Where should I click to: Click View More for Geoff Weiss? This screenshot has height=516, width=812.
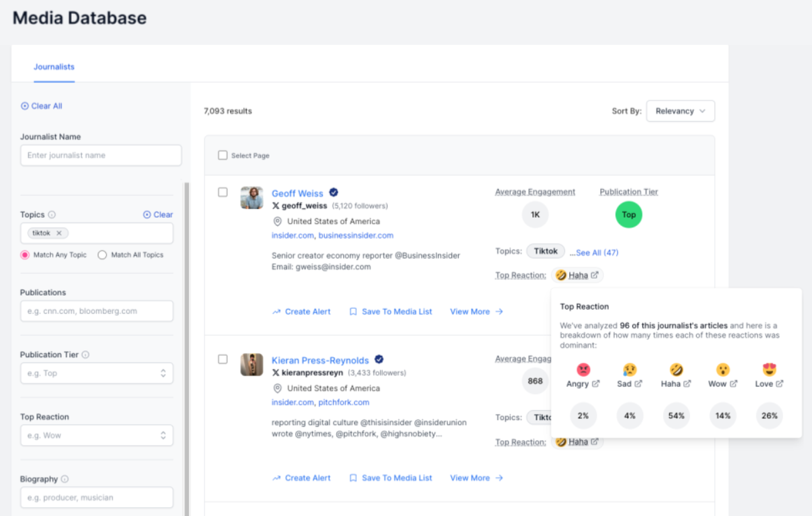click(476, 312)
